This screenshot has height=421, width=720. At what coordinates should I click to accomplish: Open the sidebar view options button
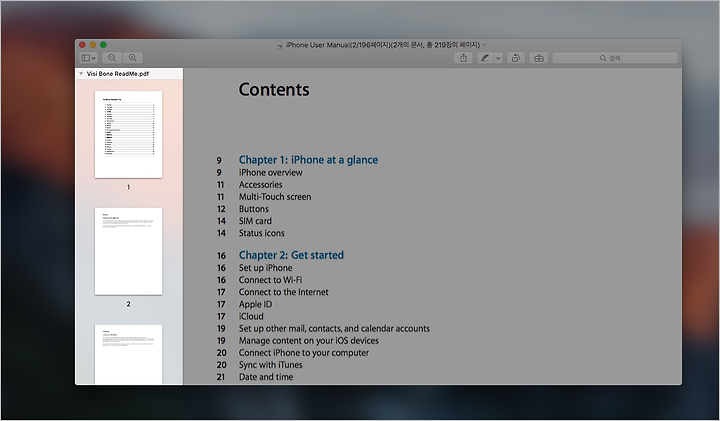click(x=88, y=58)
